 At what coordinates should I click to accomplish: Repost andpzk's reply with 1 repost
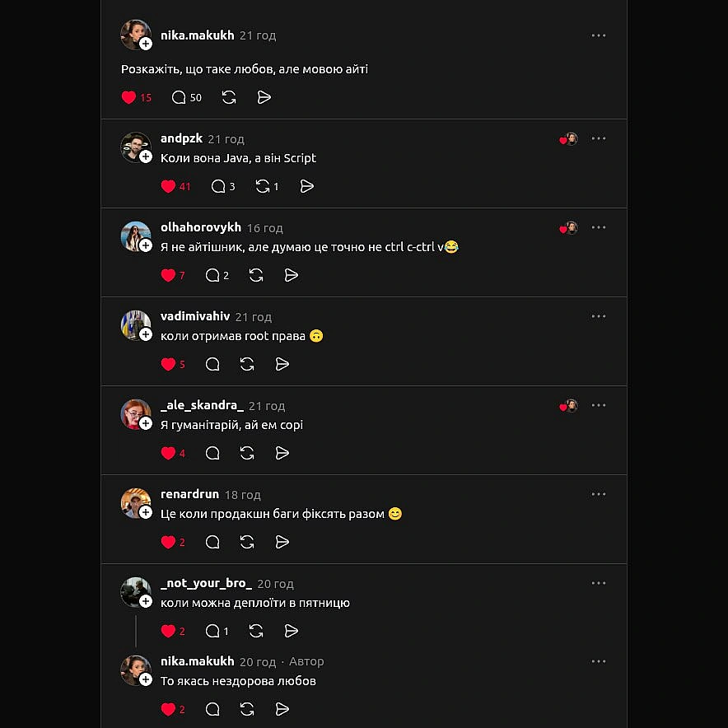(x=263, y=186)
